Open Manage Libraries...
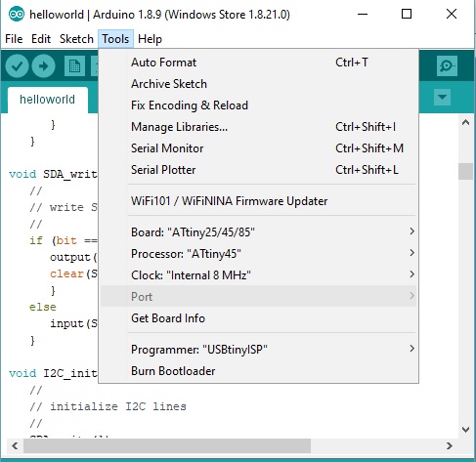The height and width of the screenshot is (462, 476). 258,127
